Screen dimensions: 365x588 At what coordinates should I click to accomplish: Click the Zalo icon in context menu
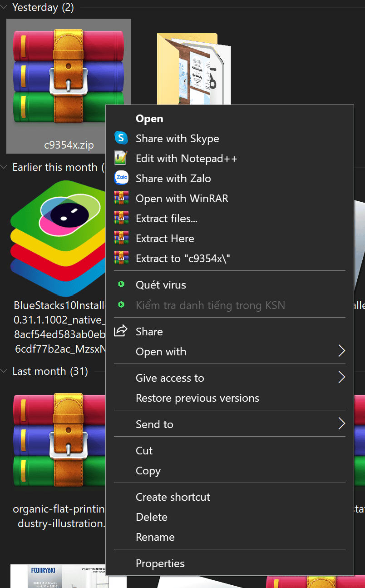coord(121,178)
